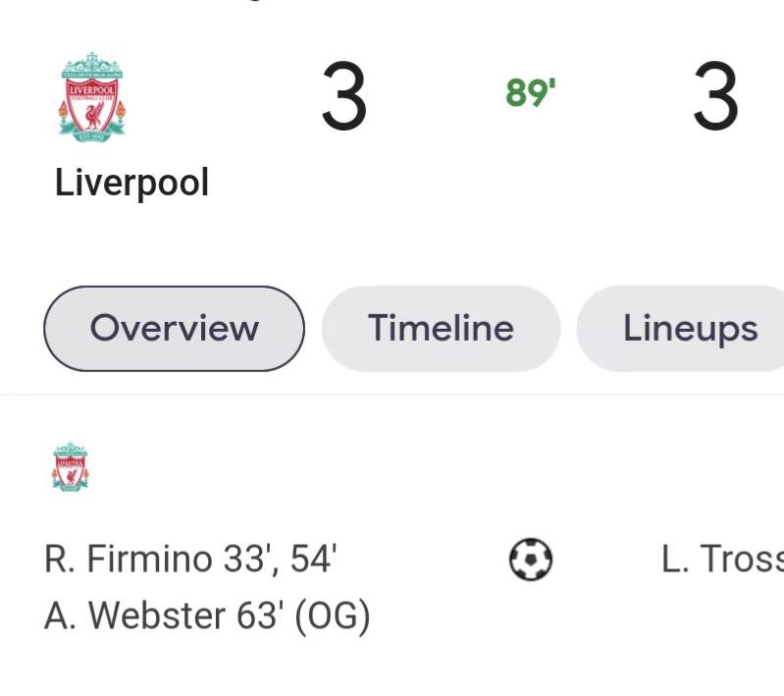Tap the large Liverpool crest beside the score
Viewport: 784px width, 696px height.
pos(92,98)
